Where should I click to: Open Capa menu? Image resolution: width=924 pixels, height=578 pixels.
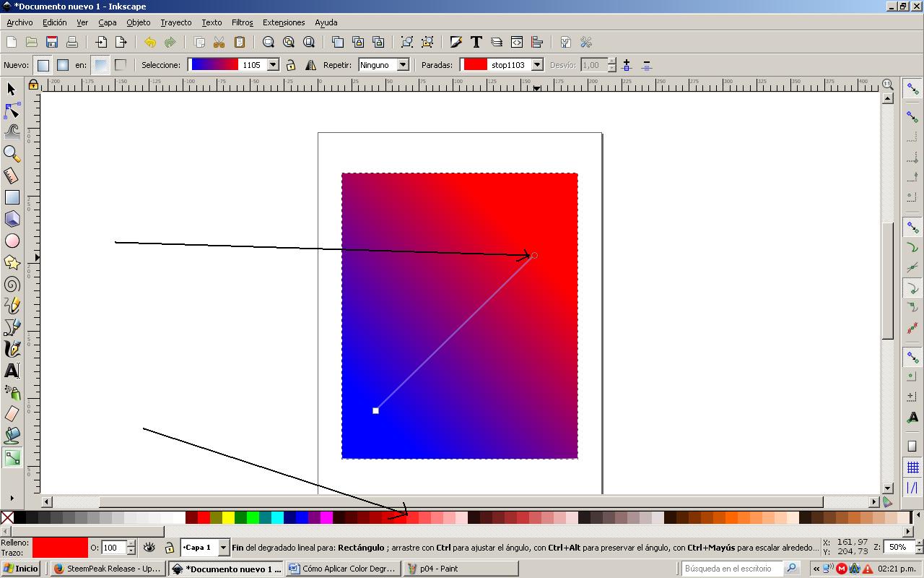point(108,22)
